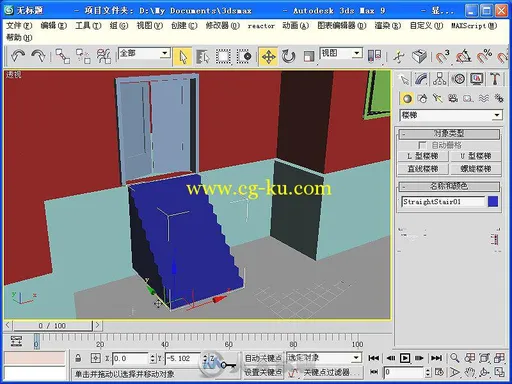Click the Redo arrow icon
This screenshot has width=512, height=384.
pyautogui.click(x=38, y=56)
